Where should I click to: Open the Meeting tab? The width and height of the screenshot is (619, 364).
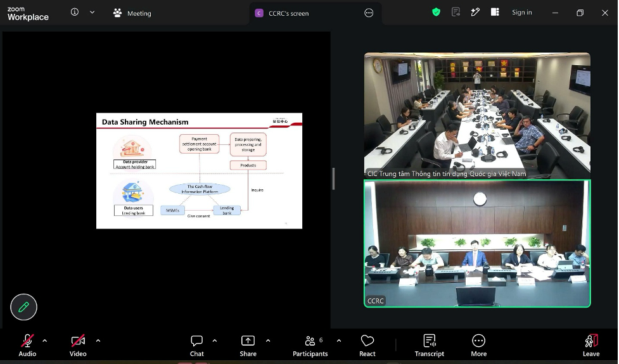click(x=132, y=13)
